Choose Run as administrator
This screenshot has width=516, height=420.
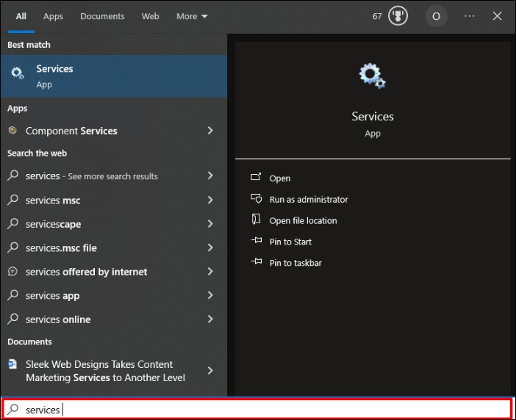pyautogui.click(x=308, y=199)
